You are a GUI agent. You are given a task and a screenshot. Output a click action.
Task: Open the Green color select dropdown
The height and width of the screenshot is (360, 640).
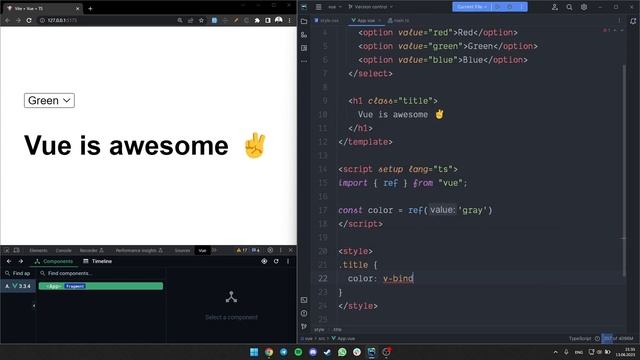[x=49, y=100]
